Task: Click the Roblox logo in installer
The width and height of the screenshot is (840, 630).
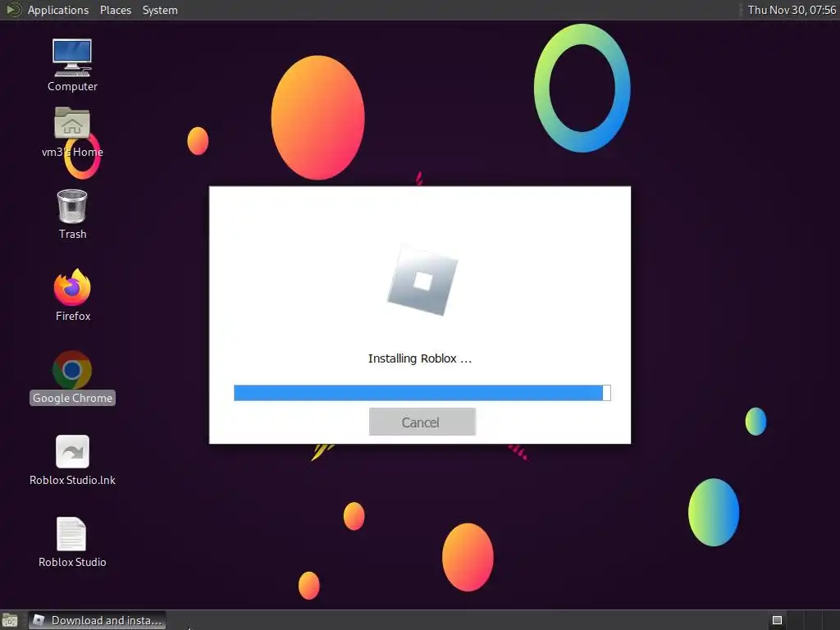Action: [x=422, y=281]
